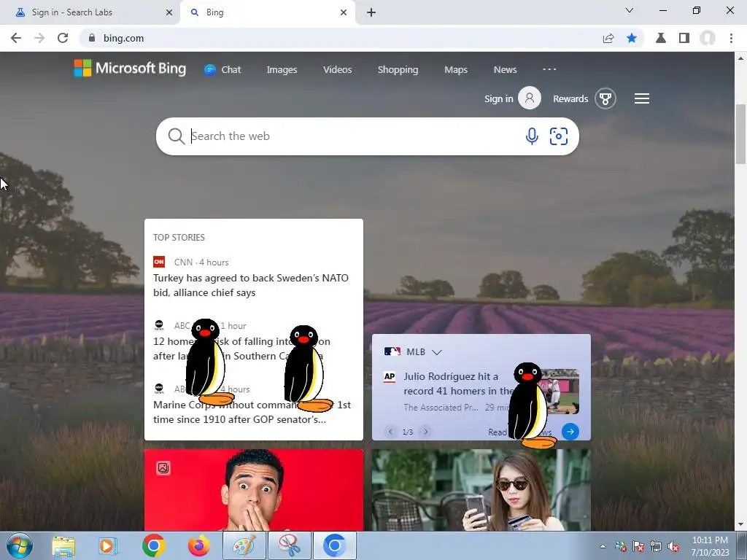The height and width of the screenshot is (560, 747).
Task: Switch to Sign in - Search Labs tab
Action: point(90,12)
